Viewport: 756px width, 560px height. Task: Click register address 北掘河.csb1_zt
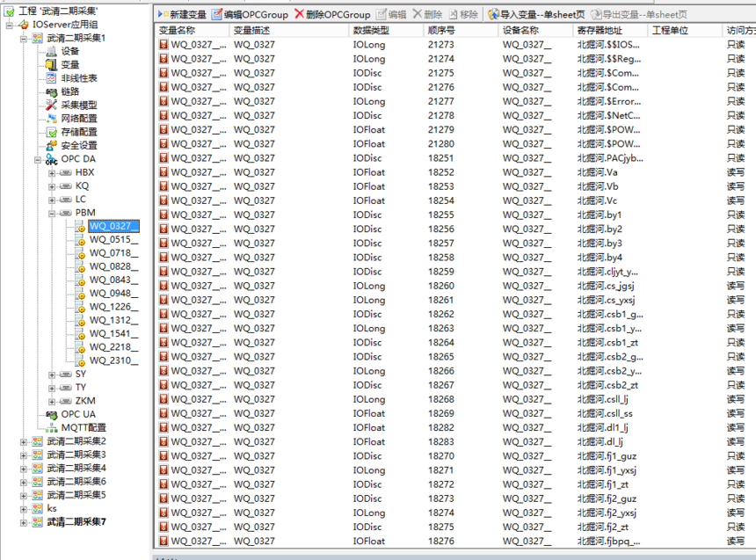pyautogui.click(x=608, y=343)
